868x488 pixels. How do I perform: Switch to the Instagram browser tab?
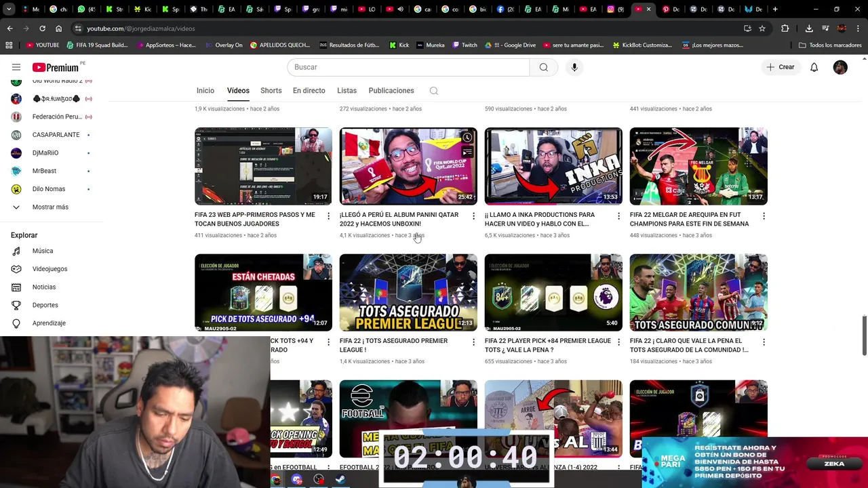pyautogui.click(x=615, y=9)
